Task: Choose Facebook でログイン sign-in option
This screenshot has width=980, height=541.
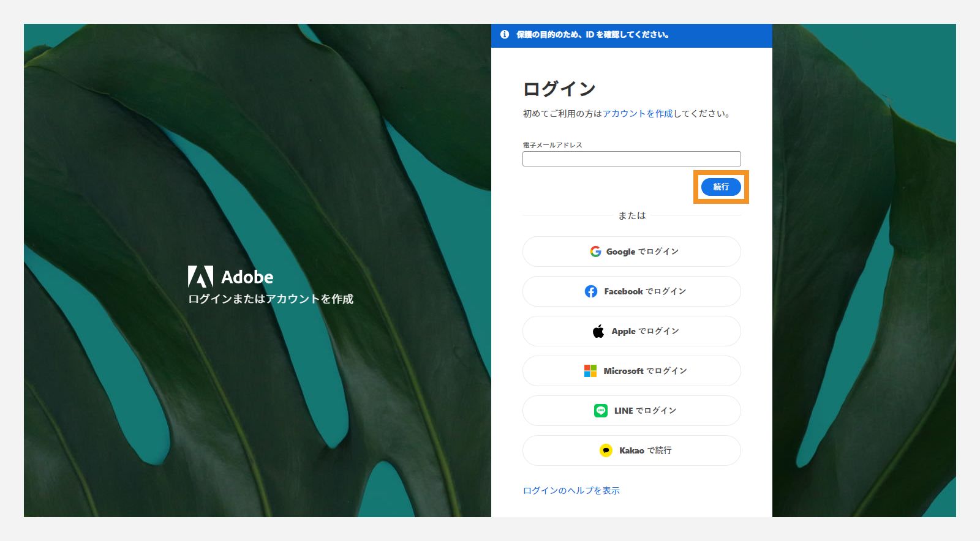Action: coord(631,291)
